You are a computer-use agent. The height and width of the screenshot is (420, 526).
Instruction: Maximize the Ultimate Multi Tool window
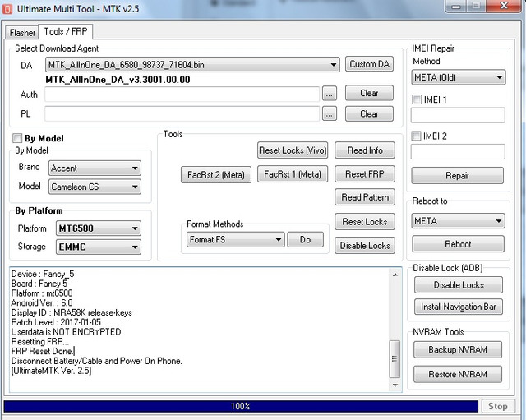coord(476,6)
